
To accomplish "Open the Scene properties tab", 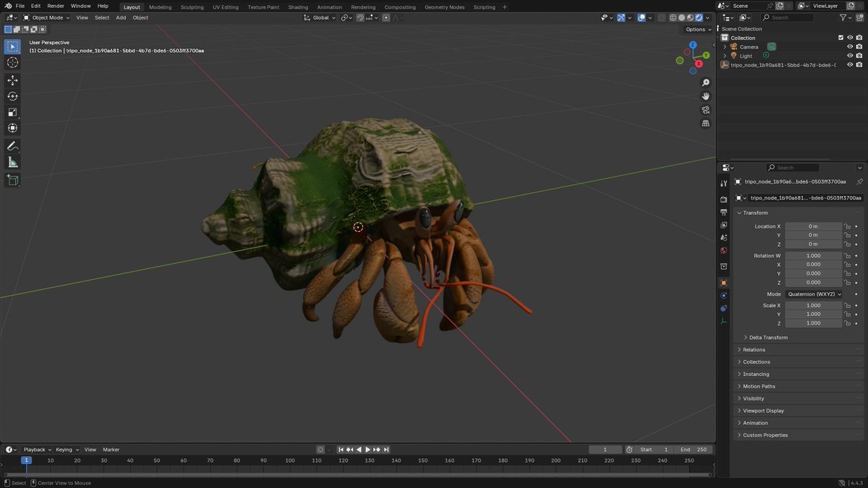I will (723, 238).
